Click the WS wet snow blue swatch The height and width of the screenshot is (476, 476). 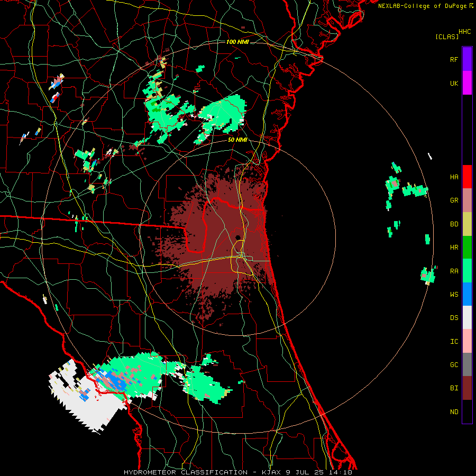pos(467,294)
